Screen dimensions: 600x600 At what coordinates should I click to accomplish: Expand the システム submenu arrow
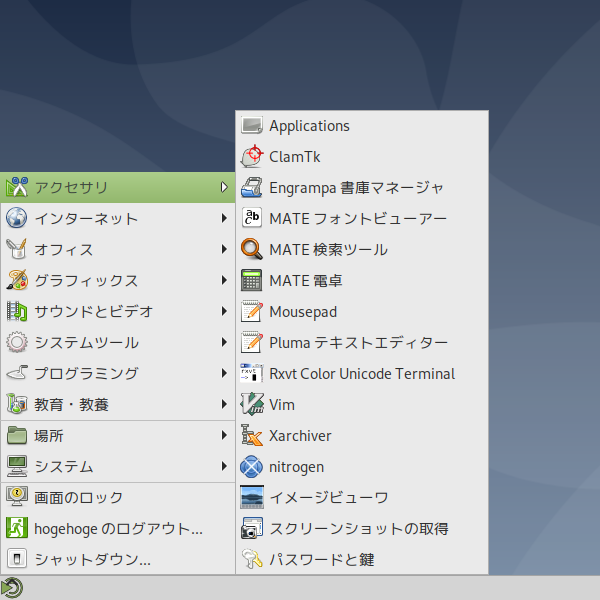(x=224, y=466)
